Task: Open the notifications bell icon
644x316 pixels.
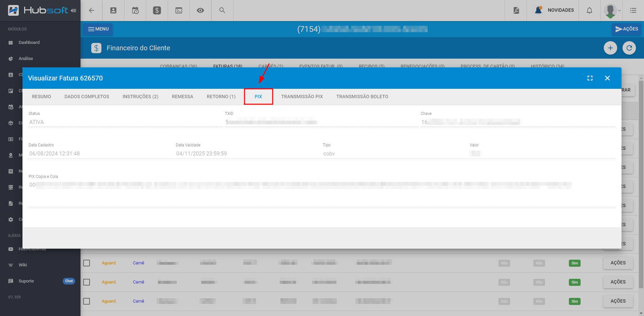Action: point(589,10)
